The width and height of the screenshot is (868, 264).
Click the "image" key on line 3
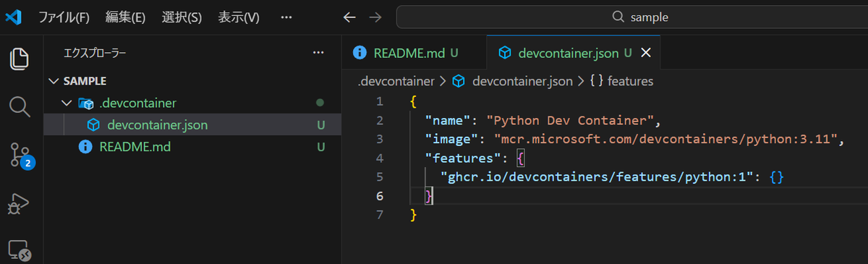coord(451,139)
